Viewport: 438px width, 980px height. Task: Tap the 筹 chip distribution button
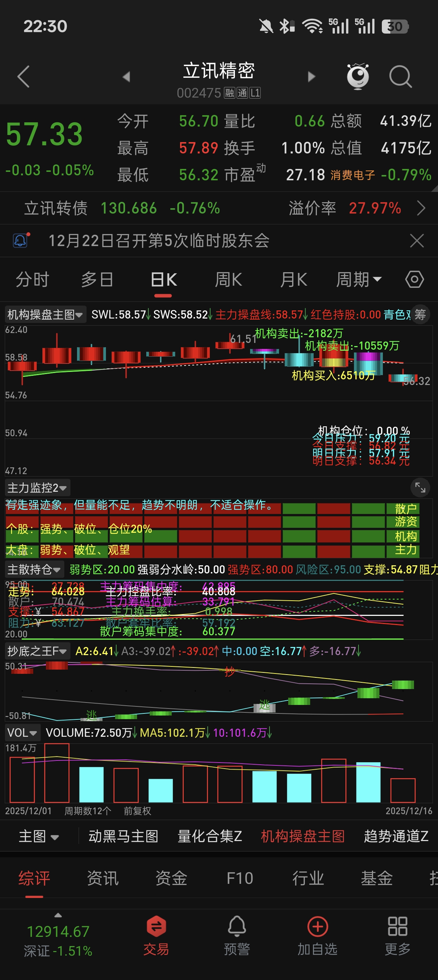(420, 315)
